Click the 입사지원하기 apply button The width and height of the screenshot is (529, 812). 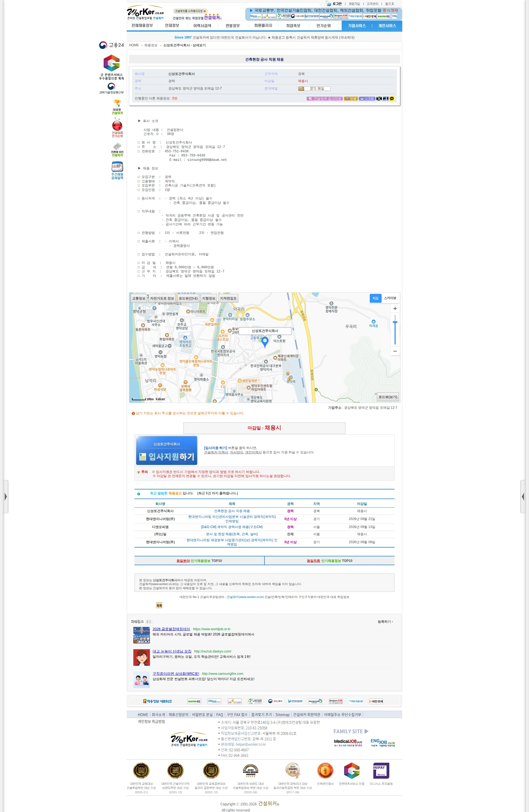tap(166, 450)
